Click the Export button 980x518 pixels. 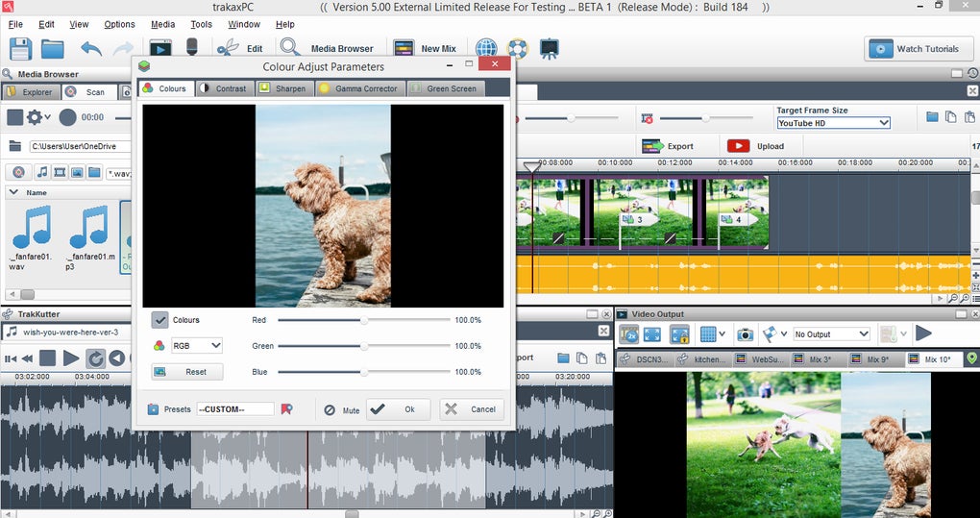(668, 146)
